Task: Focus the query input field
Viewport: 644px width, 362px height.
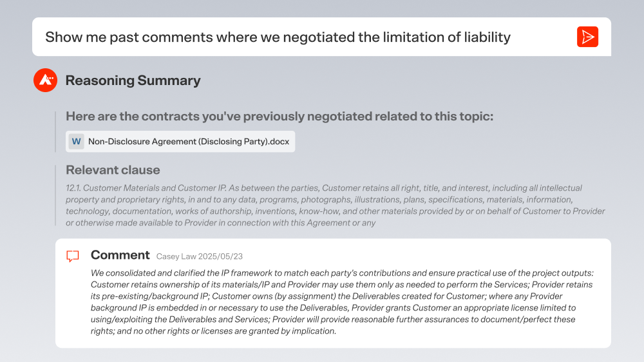Action: click(321, 37)
